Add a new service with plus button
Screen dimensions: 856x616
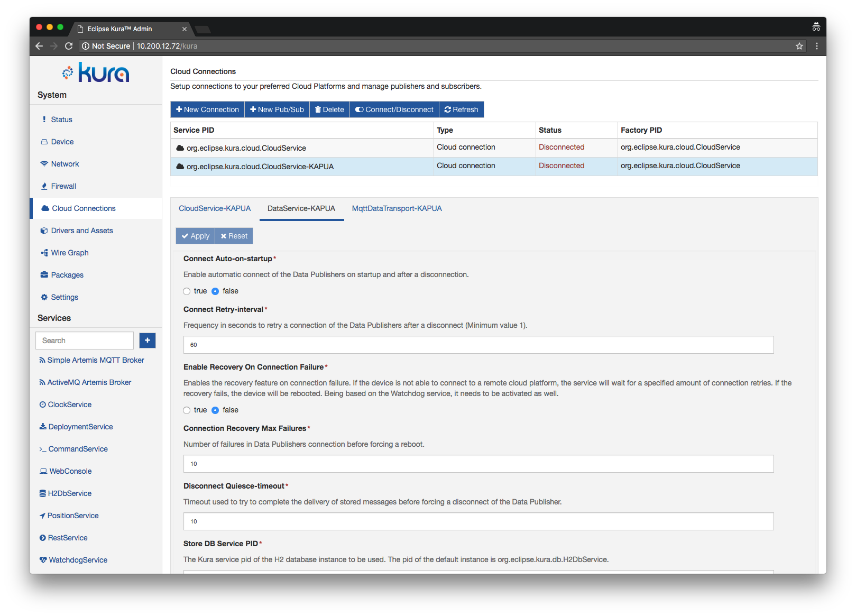click(x=148, y=341)
